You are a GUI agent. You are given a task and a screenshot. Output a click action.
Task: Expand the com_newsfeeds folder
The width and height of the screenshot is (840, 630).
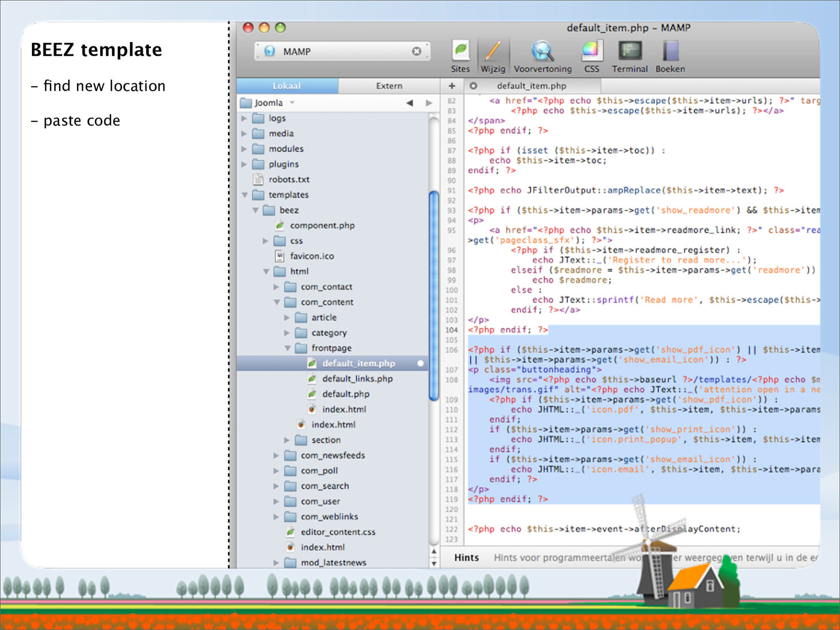tap(276, 455)
